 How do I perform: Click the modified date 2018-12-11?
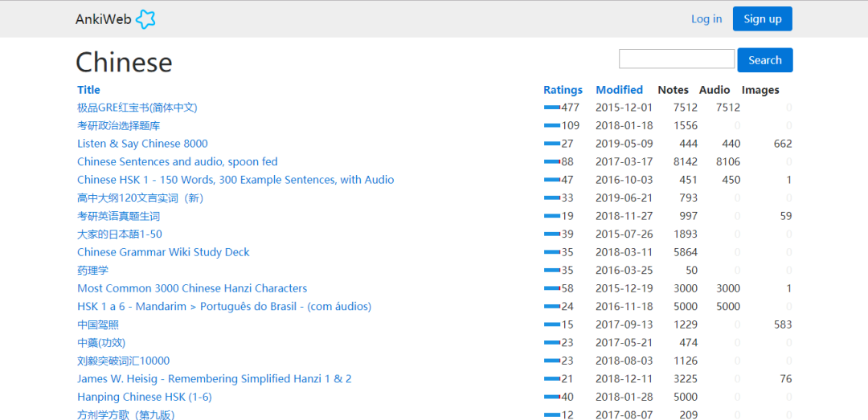624,379
